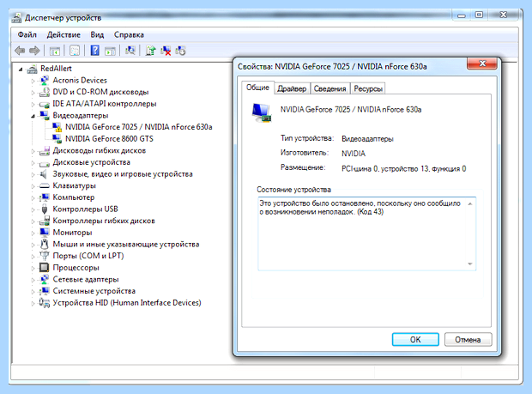Expand the Acronis Devices node
Screen dimensions: 532x394
33,81
